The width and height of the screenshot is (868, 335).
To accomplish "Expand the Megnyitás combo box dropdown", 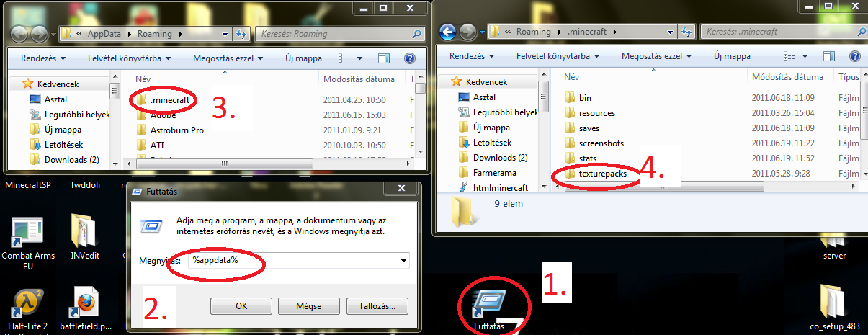I will pyautogui.click(x=403, y=260).
